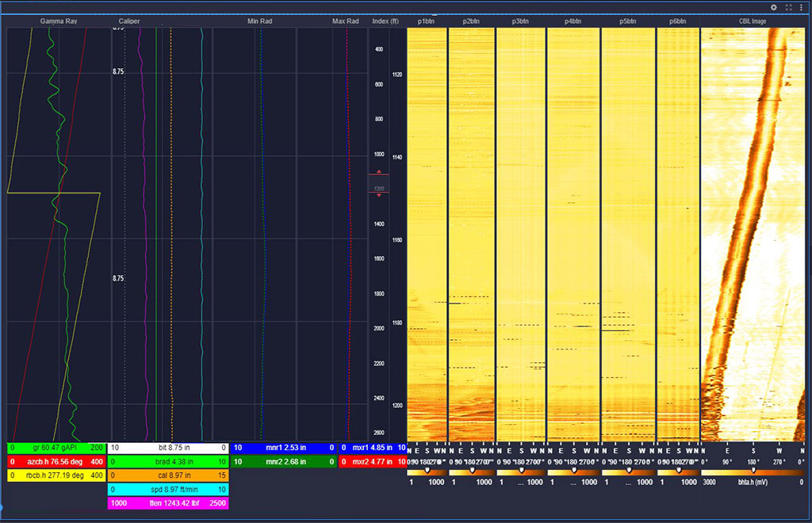The width and height of the screenshot is (812, 523).
Task: Select the cyan spd 8.97 ft/min legend
Action: tap(168, 490)
